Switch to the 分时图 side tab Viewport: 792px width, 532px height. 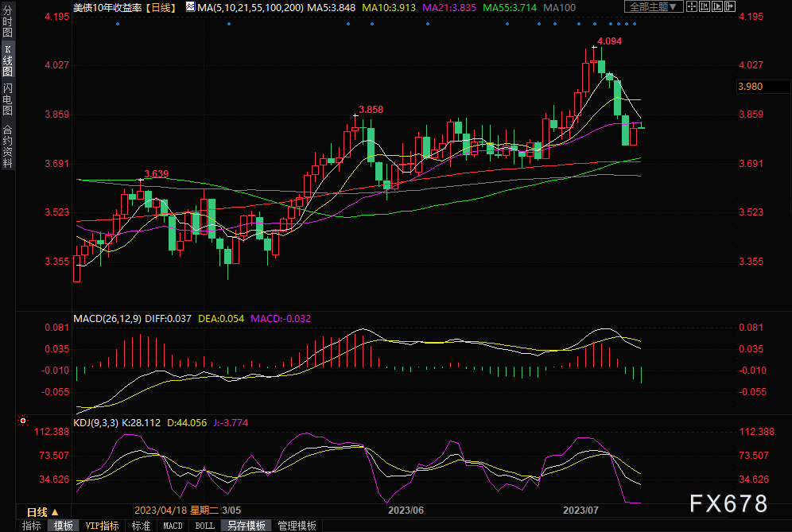tap(8, 22)
